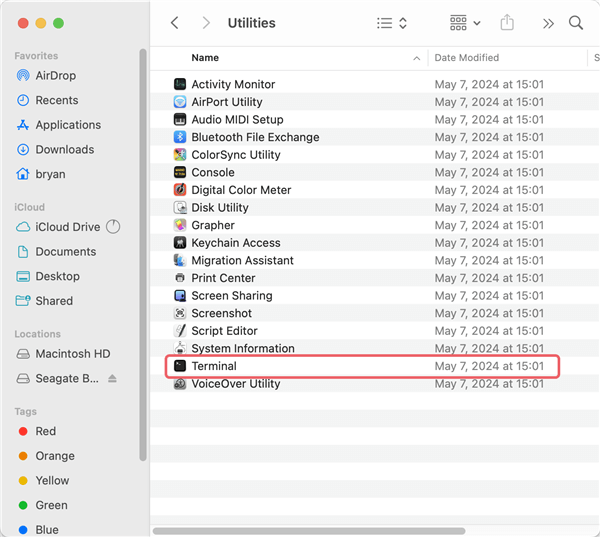Click the Migration Assistant icon
This screenshot has width=600, height=537.
180,260
